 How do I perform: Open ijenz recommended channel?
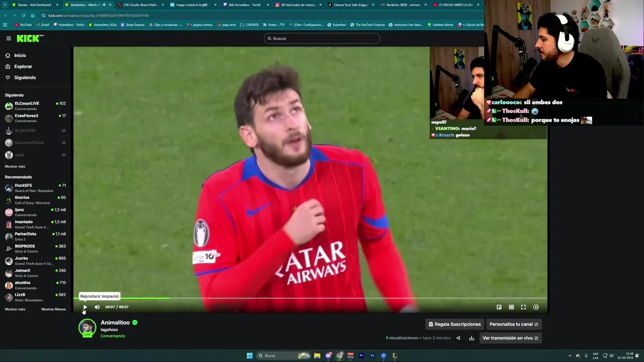point(35,212)
